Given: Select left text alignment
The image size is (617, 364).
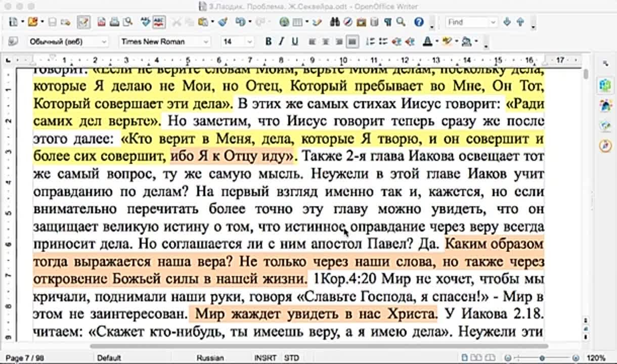Looking at the screenshot, I should coord(312,41).
